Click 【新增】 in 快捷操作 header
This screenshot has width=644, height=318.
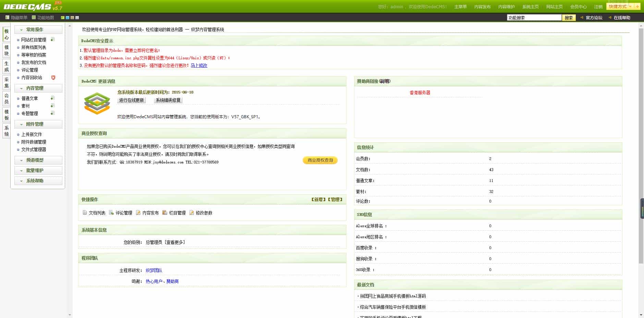click(x=318, y=199)
